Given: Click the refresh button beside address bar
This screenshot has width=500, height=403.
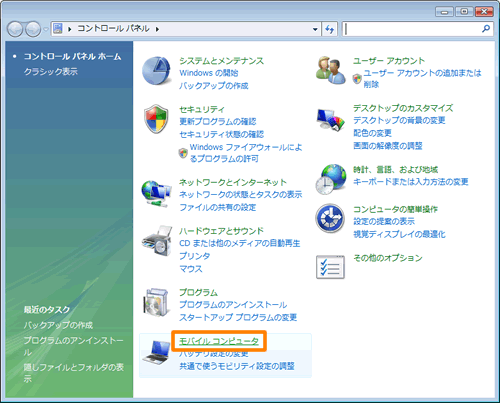Looking at the screenshot, I should click(330, 29).
